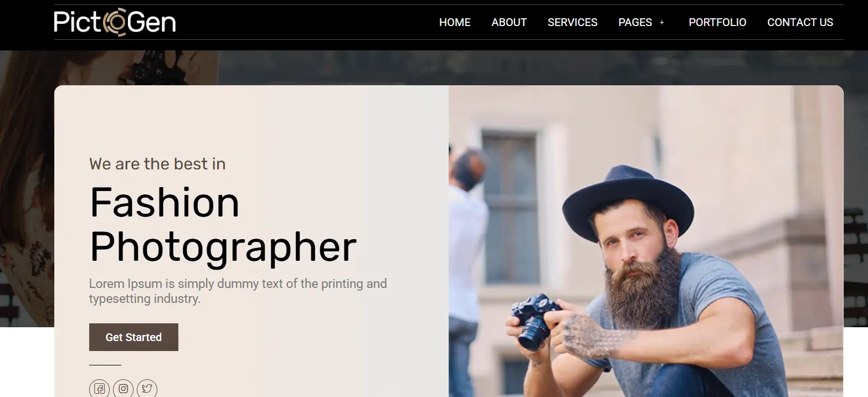Click the PictoGen logo
Screen dimensions: 868x397
(115, 22)
